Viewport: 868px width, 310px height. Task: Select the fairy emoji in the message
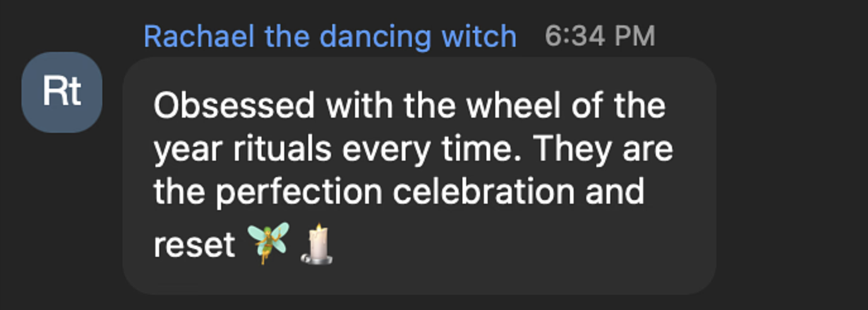coord(268,242)
